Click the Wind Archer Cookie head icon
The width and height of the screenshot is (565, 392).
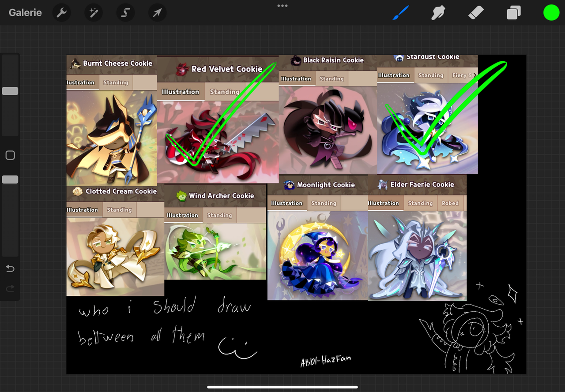181,196
